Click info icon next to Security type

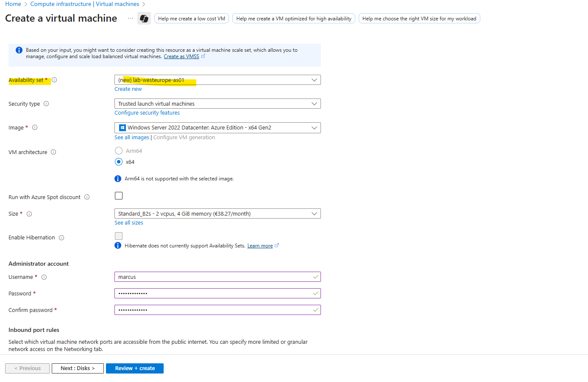[46, 104]
